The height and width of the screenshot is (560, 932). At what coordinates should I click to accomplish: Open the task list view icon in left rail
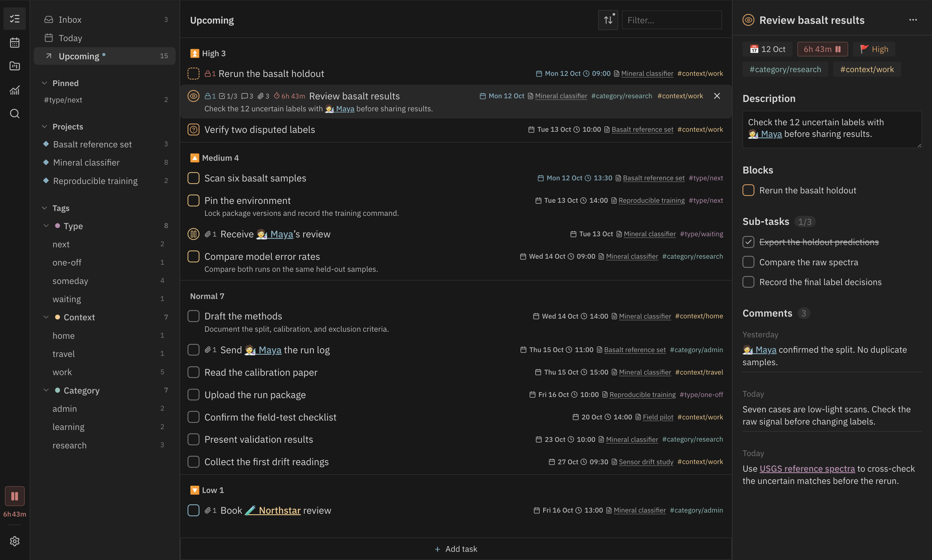point(14,19)
